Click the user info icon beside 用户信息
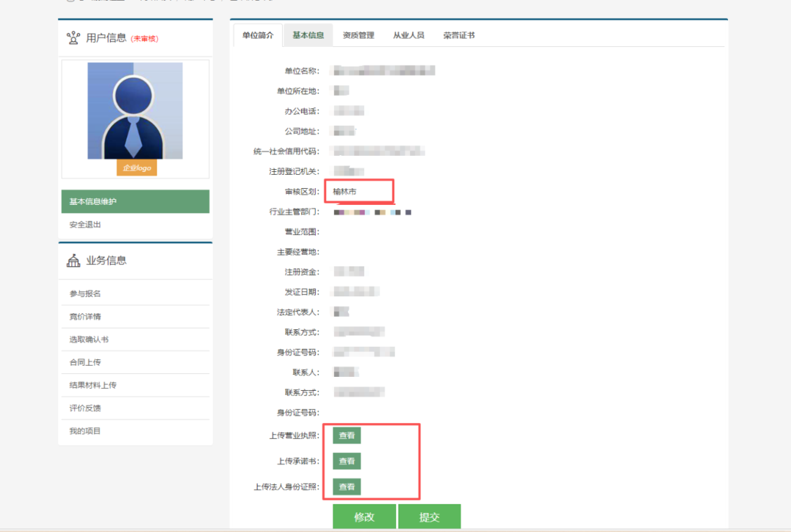This screenshot has height=532, width=791. point(73,38)
